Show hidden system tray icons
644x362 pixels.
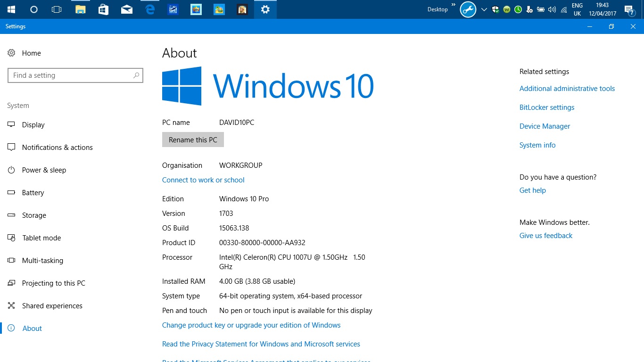click(484, 9)
